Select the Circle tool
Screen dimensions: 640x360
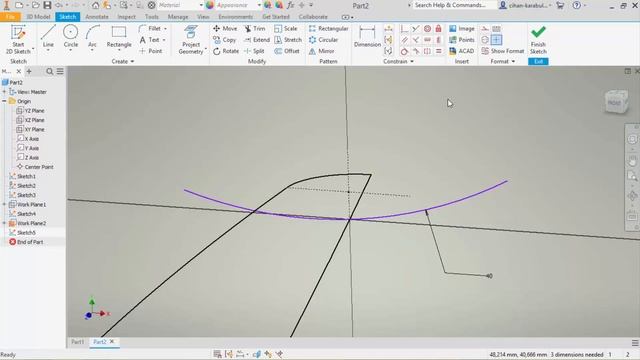pos(71,38)
